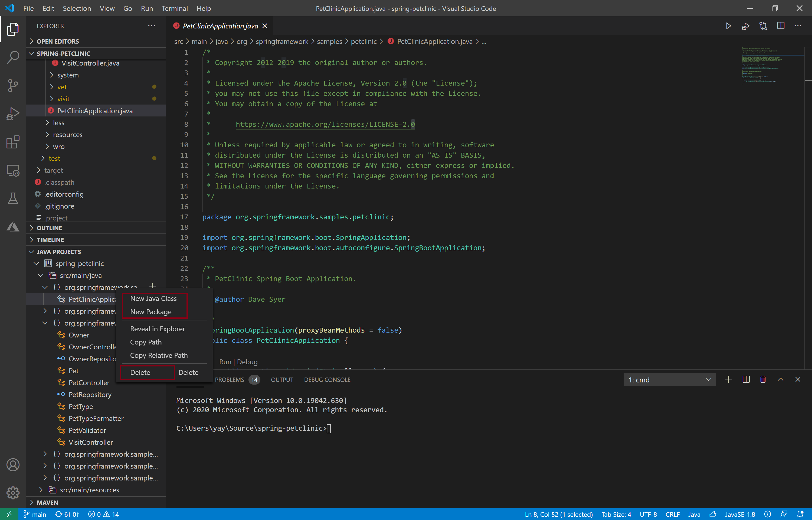The height and width of the screenshot is (520, 812).
Task: Open the Testing flask icon
Action: (13, 199)
